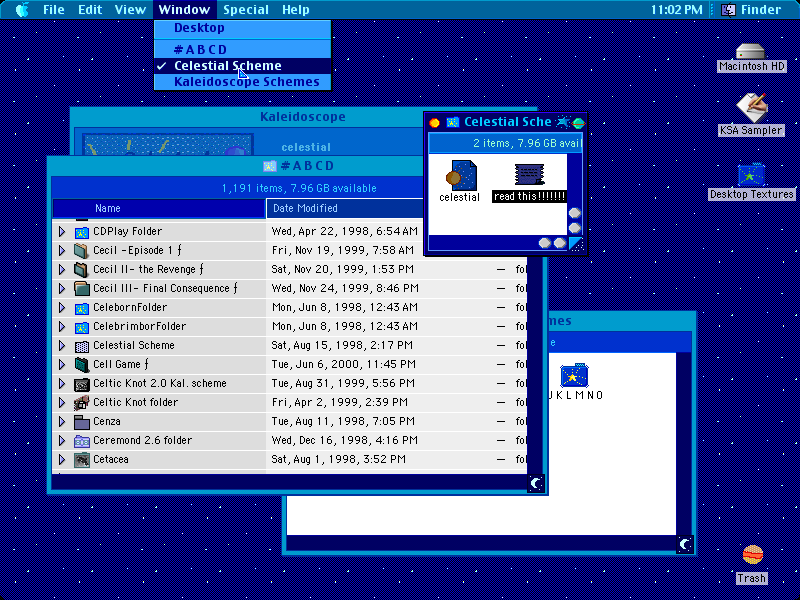Click the CDPlay Folder icon

[82, 232]
